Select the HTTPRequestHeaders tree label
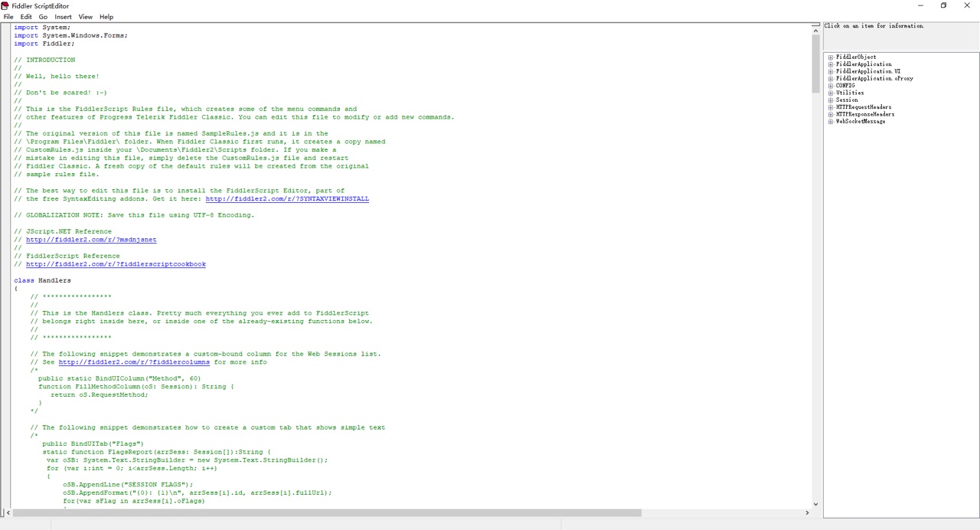The width and height of the screenshot is (980, 530). (x=864, y=107)
